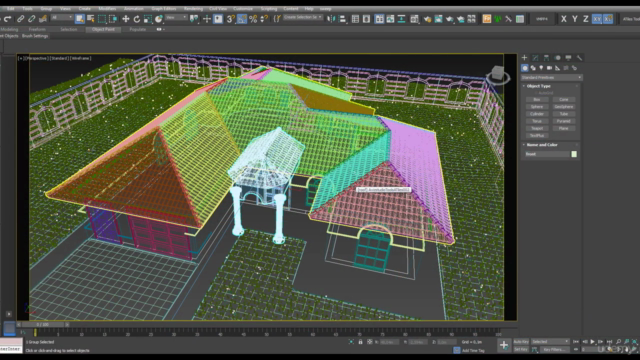
Task: Create a Cylinder primitive
Action: pyautogui.click(x=537, y=114)
